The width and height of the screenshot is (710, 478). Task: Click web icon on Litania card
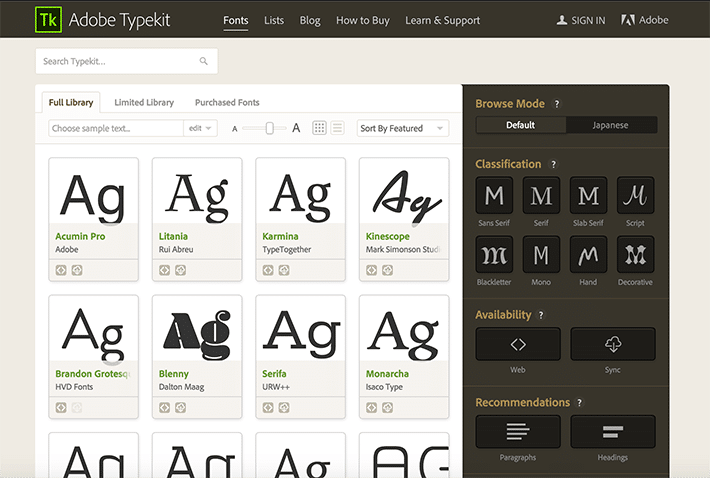click(x=164, y=270)
